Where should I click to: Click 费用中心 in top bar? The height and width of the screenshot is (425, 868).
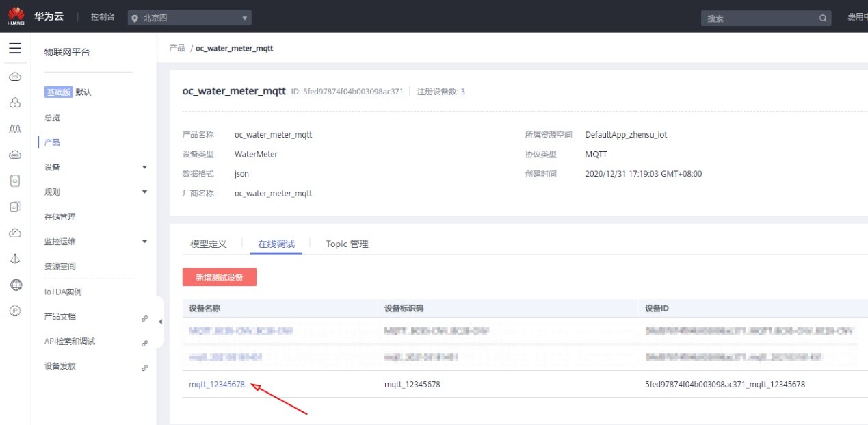858,17
